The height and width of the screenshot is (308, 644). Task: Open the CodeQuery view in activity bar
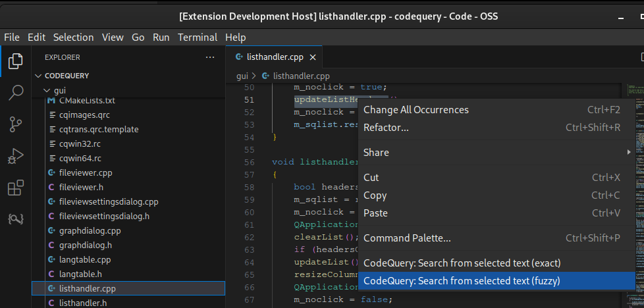pyautogui.click(x=16, y=219)
